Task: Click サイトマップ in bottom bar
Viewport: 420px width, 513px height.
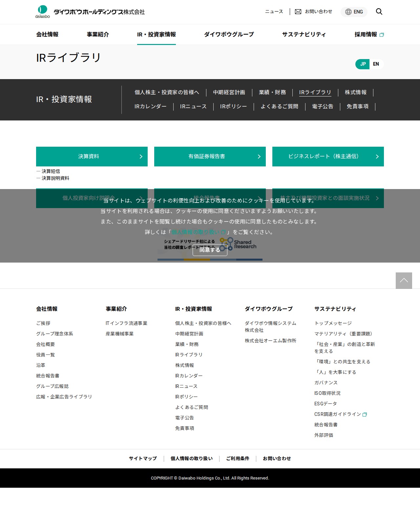Action: coord(143,459)
